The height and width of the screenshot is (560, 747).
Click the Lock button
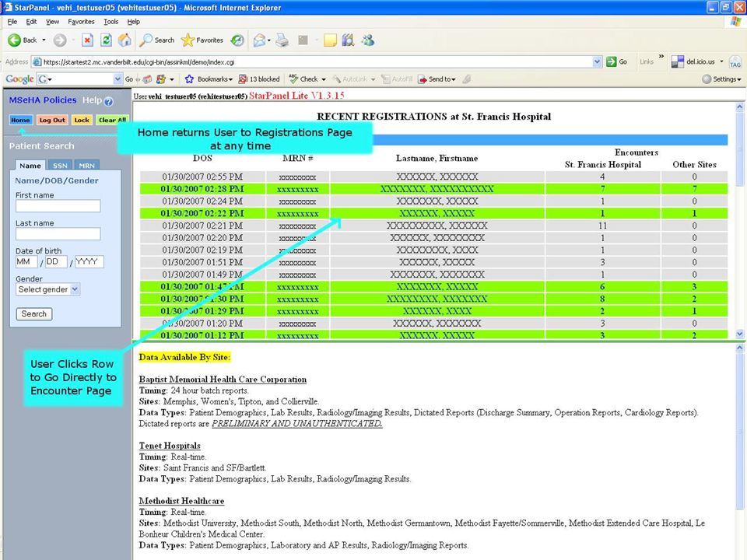pos(82,120)
